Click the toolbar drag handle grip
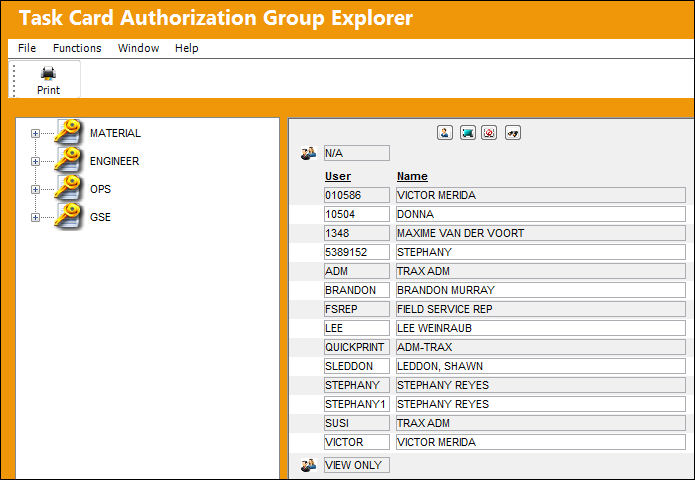 point(14,80)
